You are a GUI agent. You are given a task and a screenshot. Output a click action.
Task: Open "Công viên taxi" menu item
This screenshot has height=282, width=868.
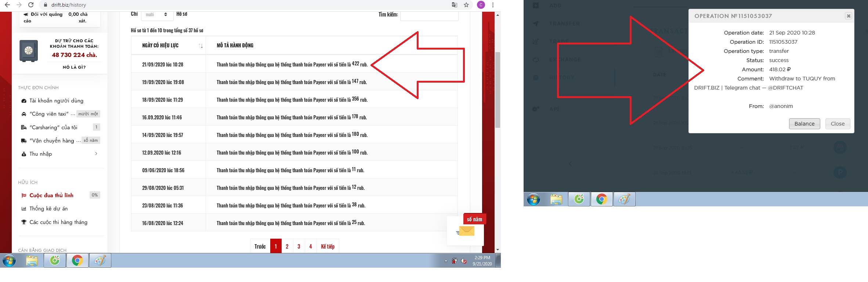click(52, 114)
